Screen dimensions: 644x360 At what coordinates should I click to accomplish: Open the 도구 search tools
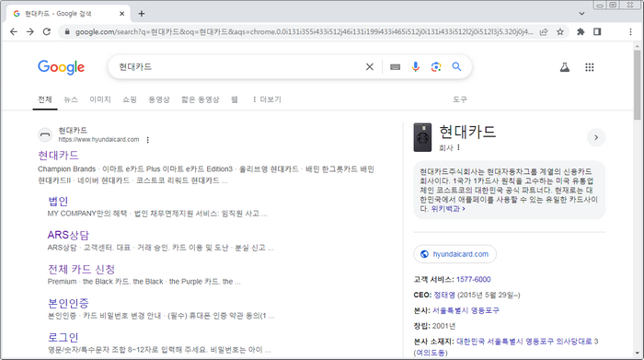pos(460,99)
